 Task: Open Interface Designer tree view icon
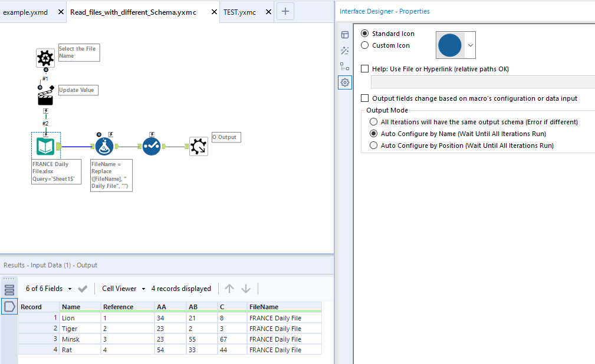345,67
